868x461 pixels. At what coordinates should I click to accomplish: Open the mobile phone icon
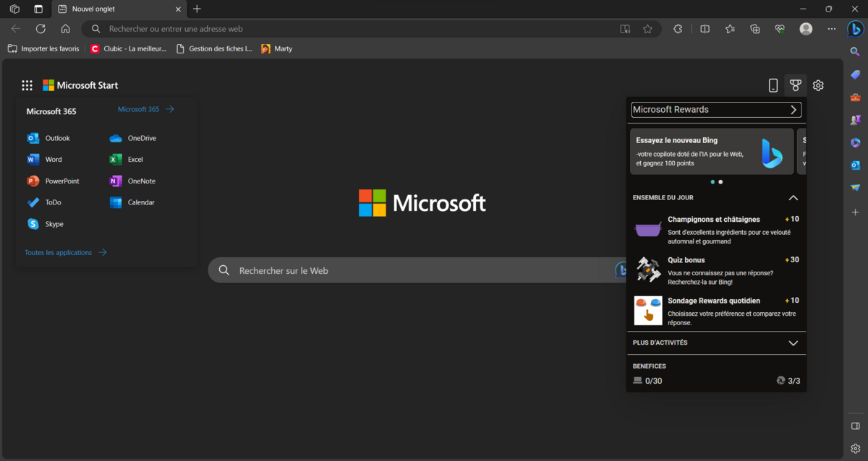coord(773,85)
